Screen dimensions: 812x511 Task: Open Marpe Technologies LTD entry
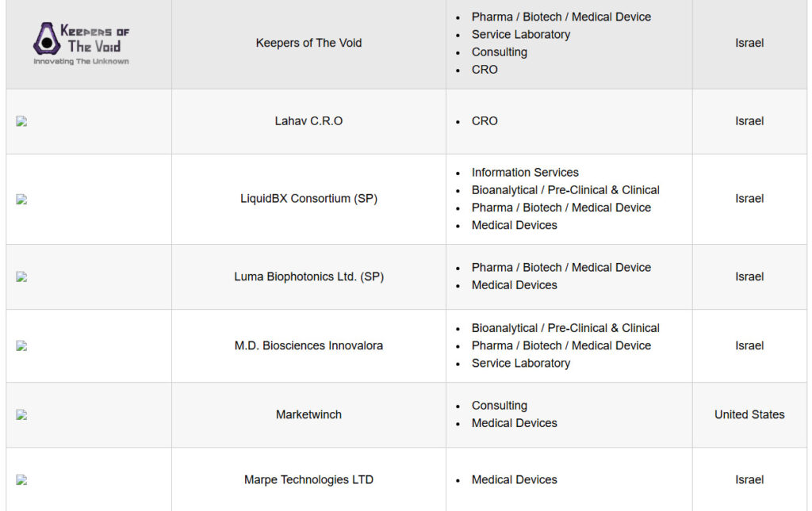(x=308, y=480)
